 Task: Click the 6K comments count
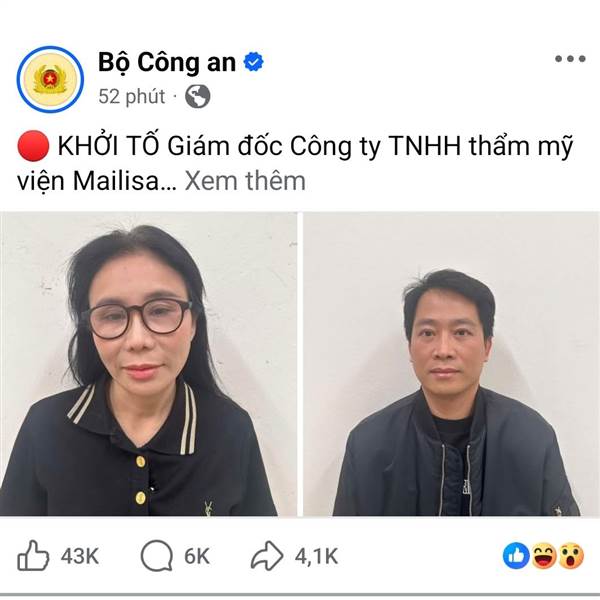coord(197,556)
